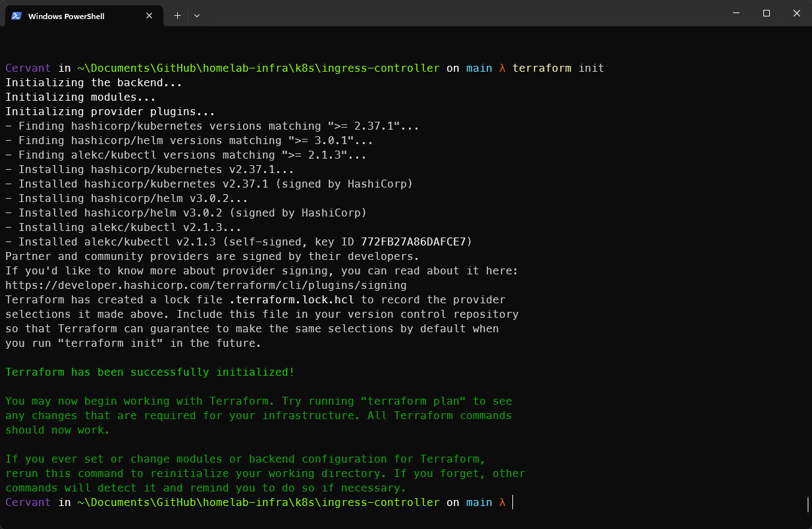Viewport: 812px width, 529px height.
Task: Click the PowerShell icon in the tab
Action: (16, 16)
